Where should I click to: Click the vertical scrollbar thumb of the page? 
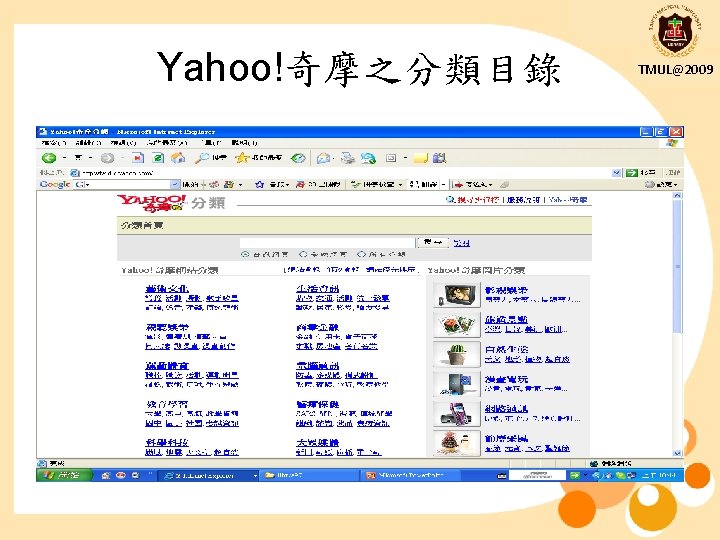[677, 266]
